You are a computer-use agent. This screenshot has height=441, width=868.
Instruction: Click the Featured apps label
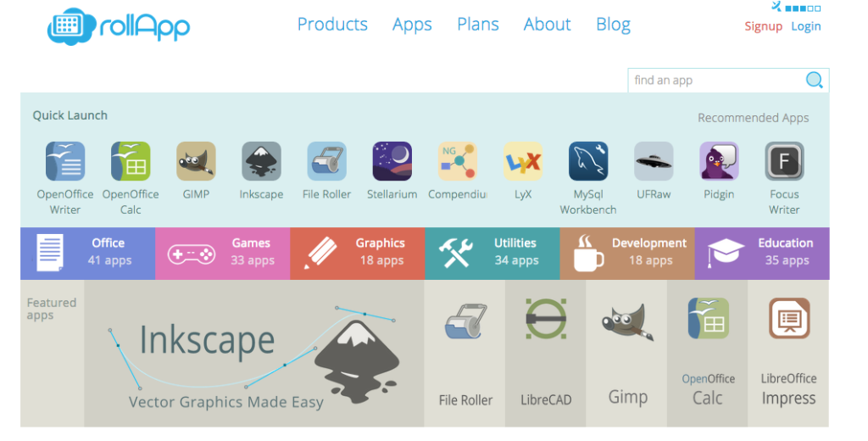pos(52,309)
